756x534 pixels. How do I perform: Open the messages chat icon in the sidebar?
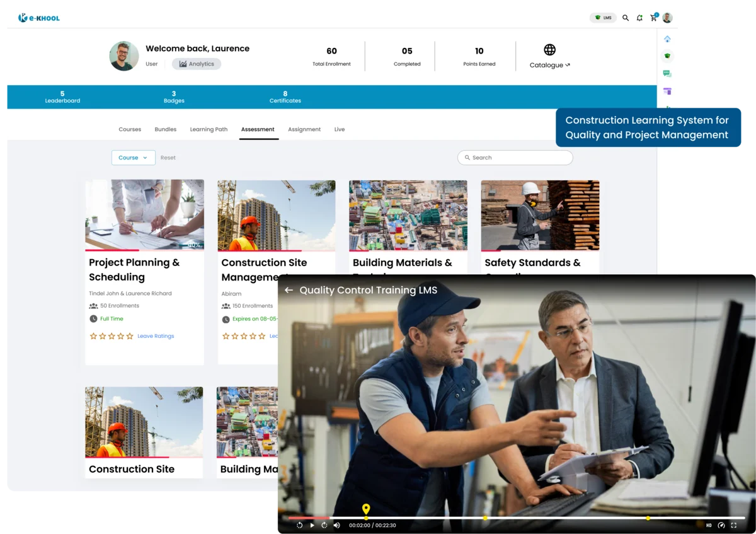[x=667, y=73]
